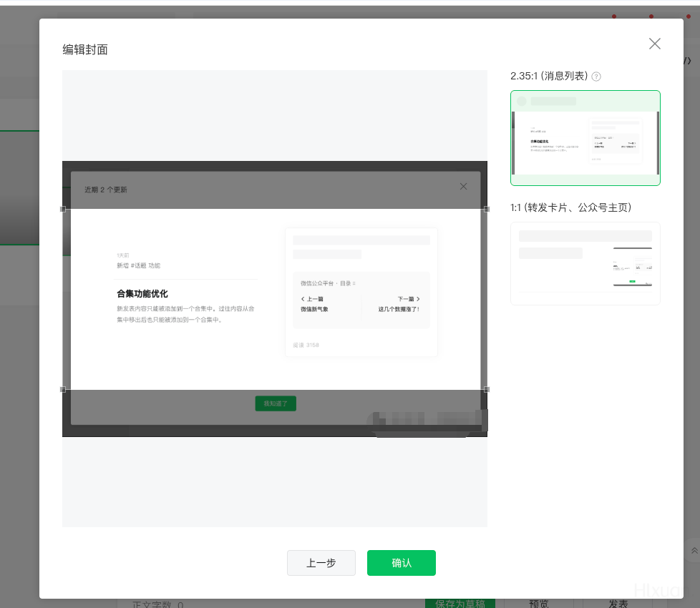Click inside the crop selection at 合集功能优化

[142, 293]
